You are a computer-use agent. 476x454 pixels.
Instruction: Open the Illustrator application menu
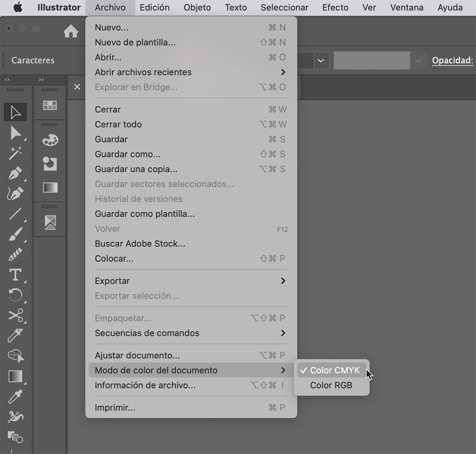pyautogui.click(x=59, y=8)
